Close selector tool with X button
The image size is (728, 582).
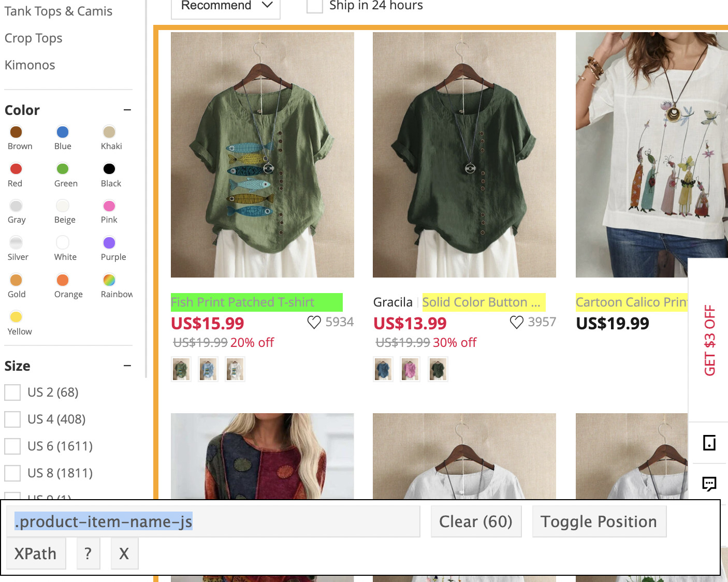[x=124, y=554]
